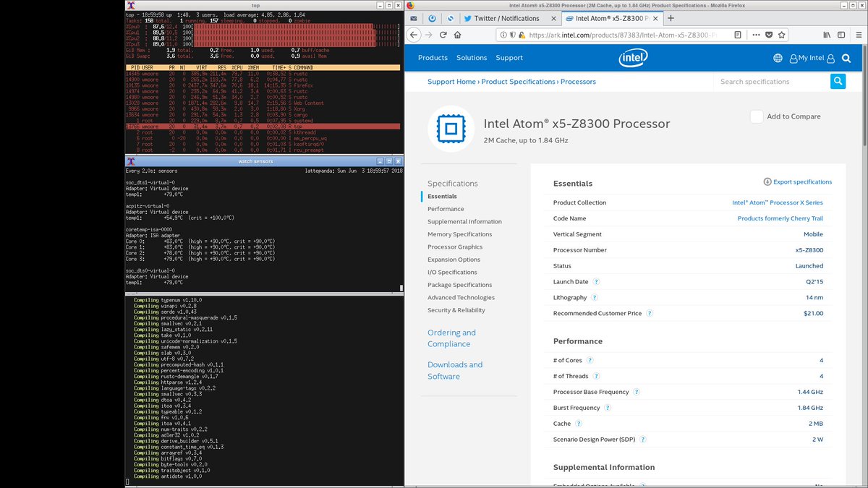Close the Intel Atom x5-Z8300 tab

(655, 18)
